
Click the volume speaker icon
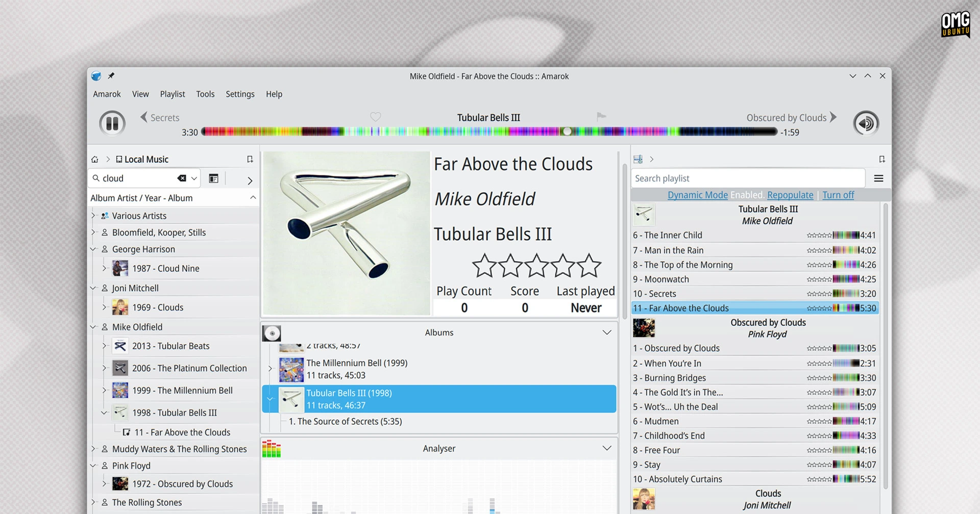click(866, 123)
